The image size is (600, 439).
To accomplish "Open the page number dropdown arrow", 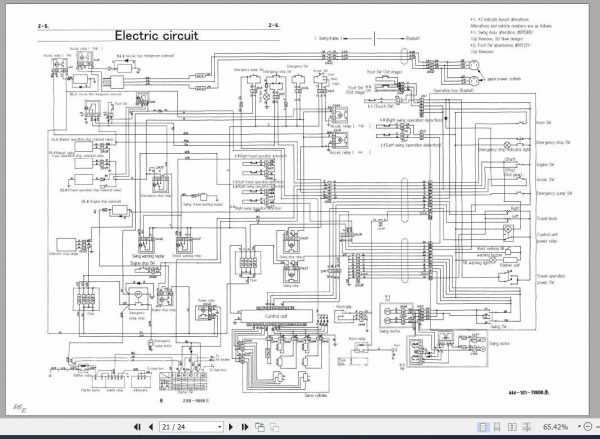I will tap(220, 427).
